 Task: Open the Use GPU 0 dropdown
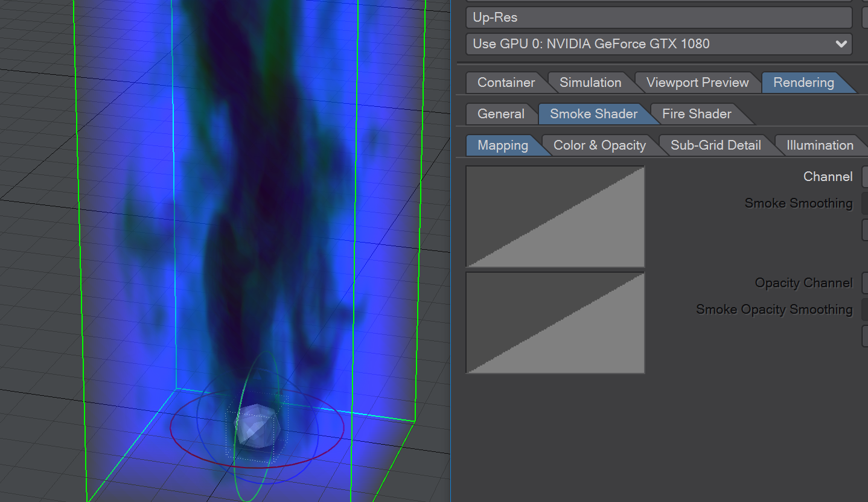tap(659, 44)
